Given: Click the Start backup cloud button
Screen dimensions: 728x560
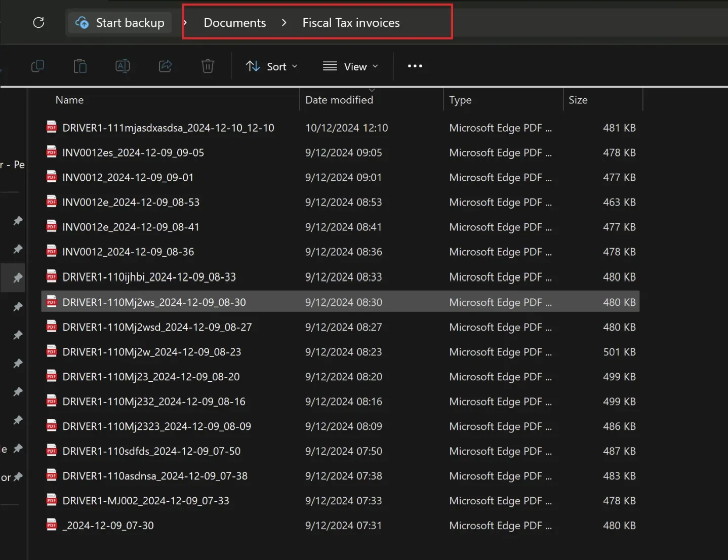Looking at the screenshot, I should [x=120, y=23].
